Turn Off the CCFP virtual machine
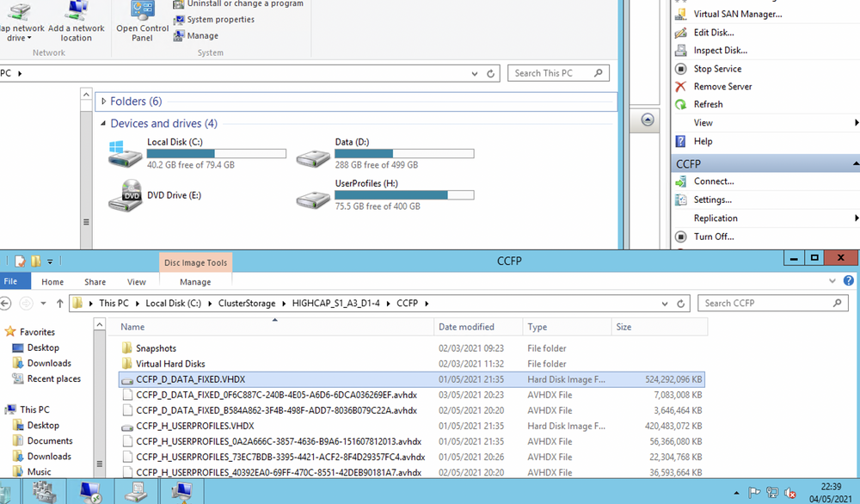Image resolution: width=860 pixels, height=504 pixels. point(714,237)
